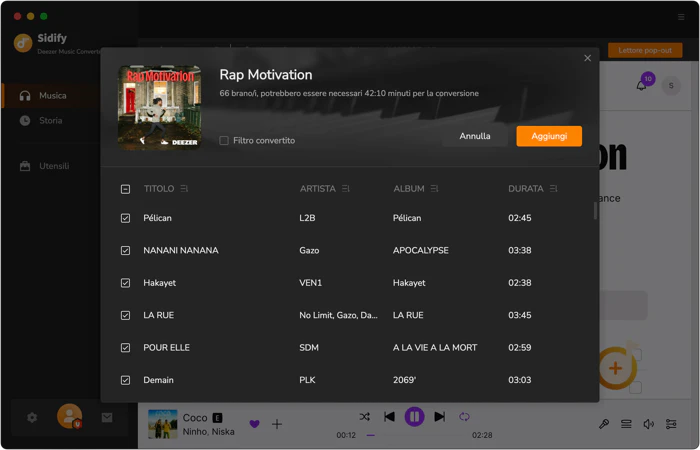This screenshot has height=450, width=700.
Task: Sort by the TITOLO column icon
Action: [x=184, y=189]
